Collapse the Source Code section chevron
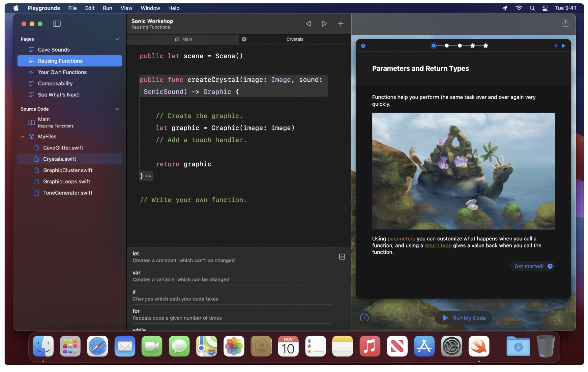This screenshot has width=588, height=372. pyautogui.click(x=117, y=109)
